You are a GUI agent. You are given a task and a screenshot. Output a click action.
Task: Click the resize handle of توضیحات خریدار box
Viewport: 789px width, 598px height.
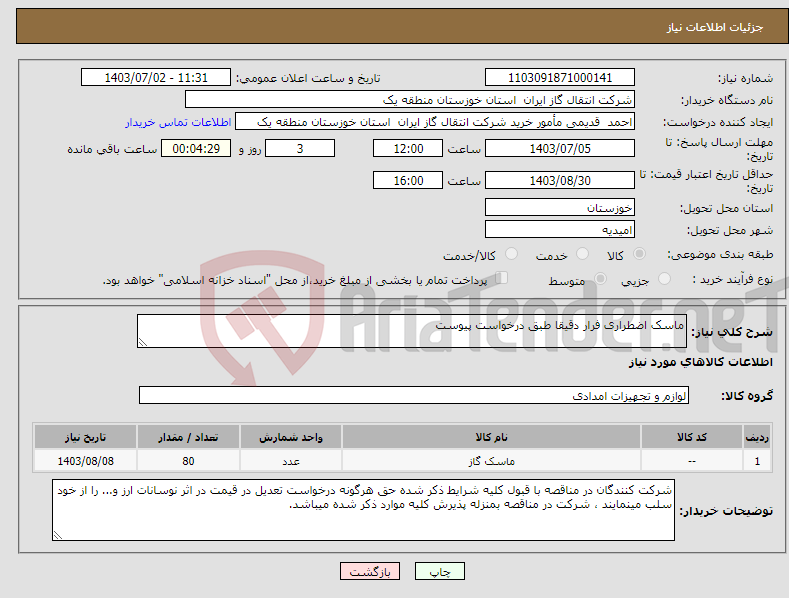point(58,535)
